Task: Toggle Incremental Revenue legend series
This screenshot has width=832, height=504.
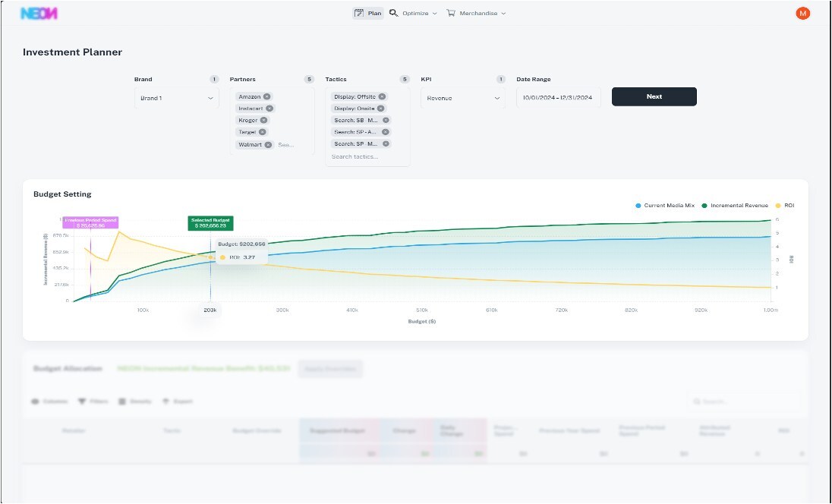Action: point(735,206)
